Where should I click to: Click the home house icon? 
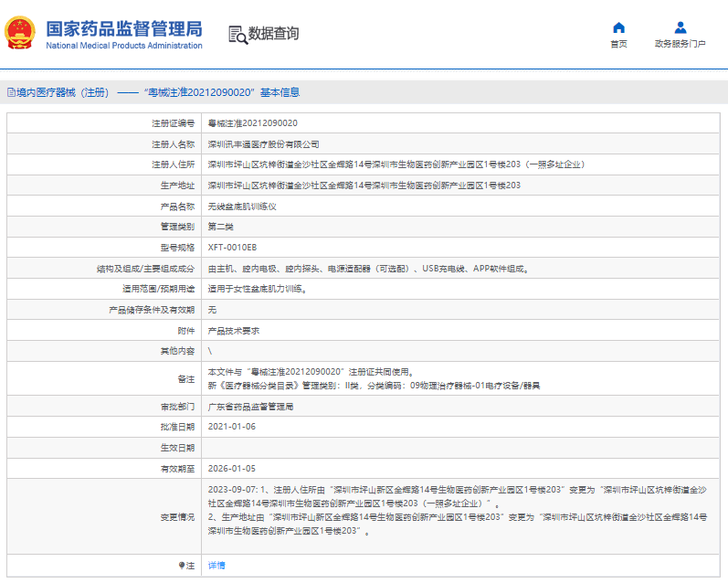click(618, 27)
